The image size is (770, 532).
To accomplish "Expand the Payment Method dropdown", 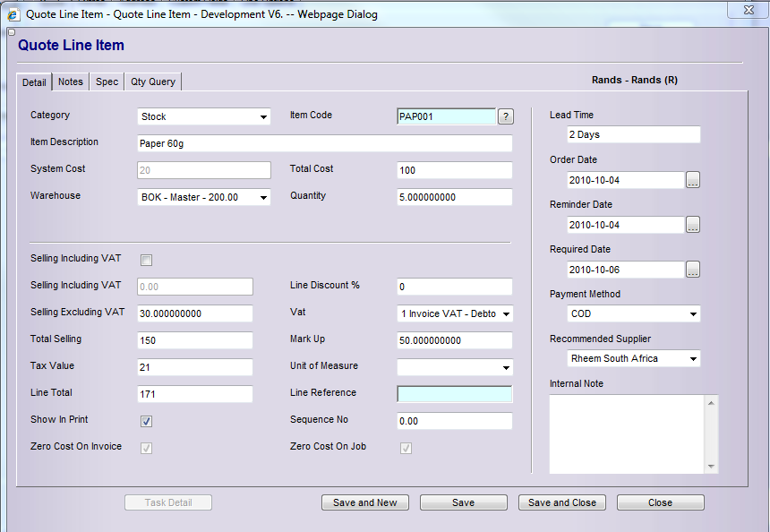I will (x=634, y=313).
